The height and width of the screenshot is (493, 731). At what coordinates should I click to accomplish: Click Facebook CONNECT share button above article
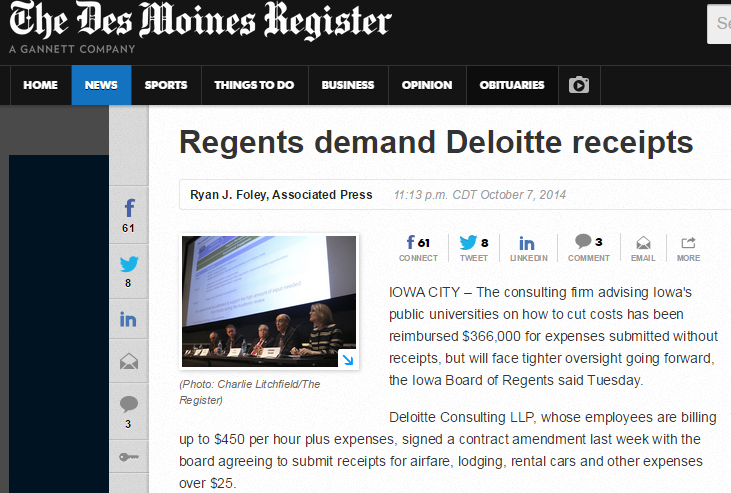tap(418, 248)
